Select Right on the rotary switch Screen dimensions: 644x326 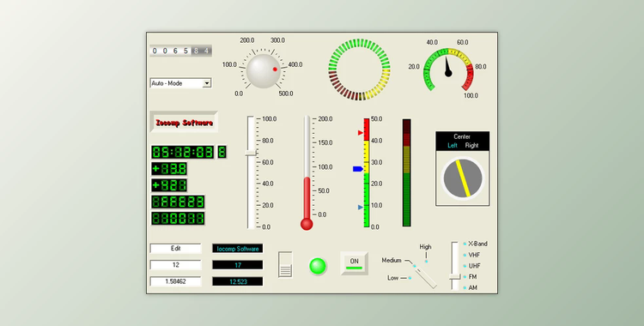pyautogui.click(x=471, y=145)
